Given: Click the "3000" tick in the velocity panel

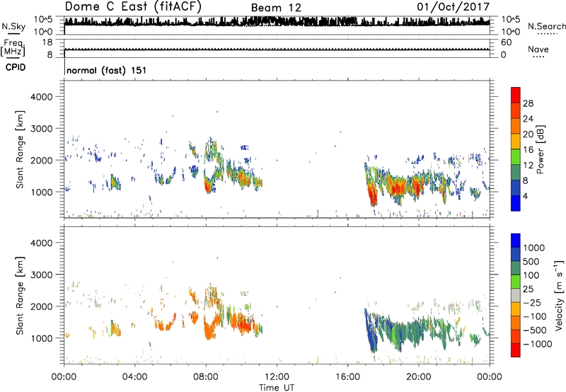Looking at the screenshot, I should pyautogui.click(x=41, y=275).
